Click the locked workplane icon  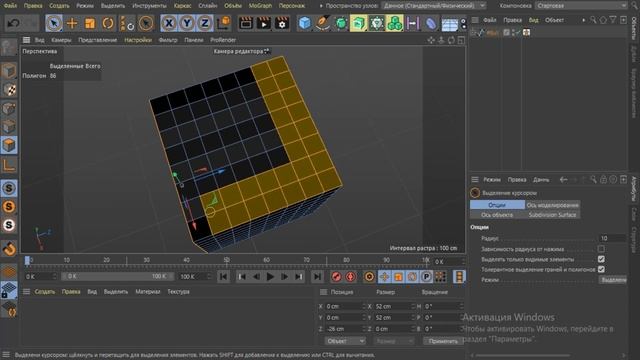point(9,290)
